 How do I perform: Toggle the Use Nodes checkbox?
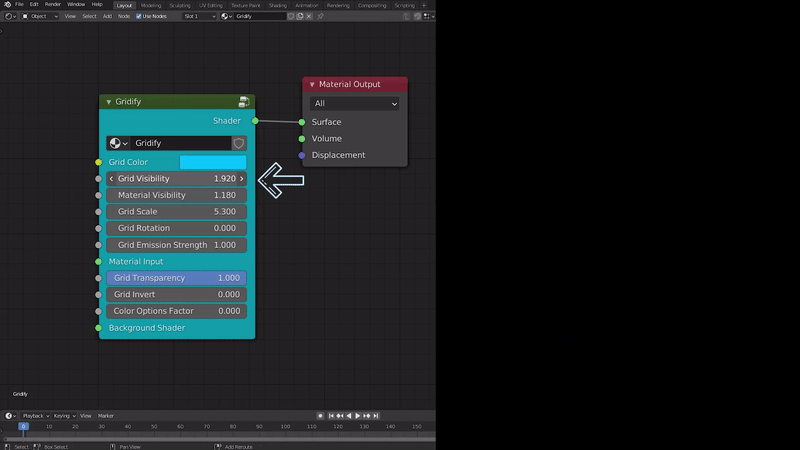[139, 16]
